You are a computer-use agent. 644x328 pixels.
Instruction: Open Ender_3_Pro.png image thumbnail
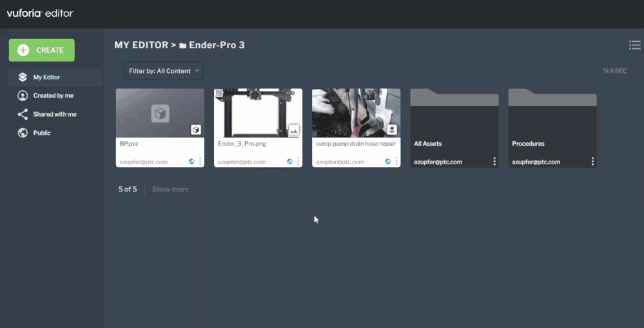(x=258, y=113)
